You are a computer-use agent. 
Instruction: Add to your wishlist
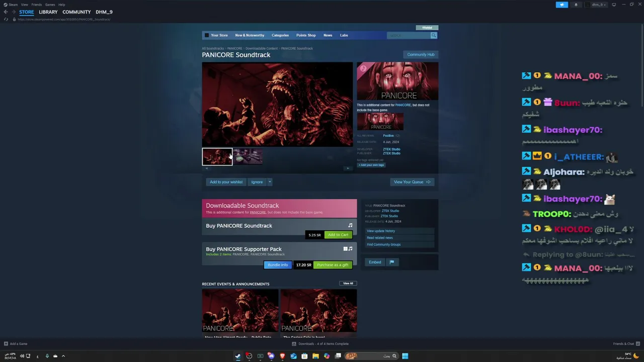(x=226, y=182)
